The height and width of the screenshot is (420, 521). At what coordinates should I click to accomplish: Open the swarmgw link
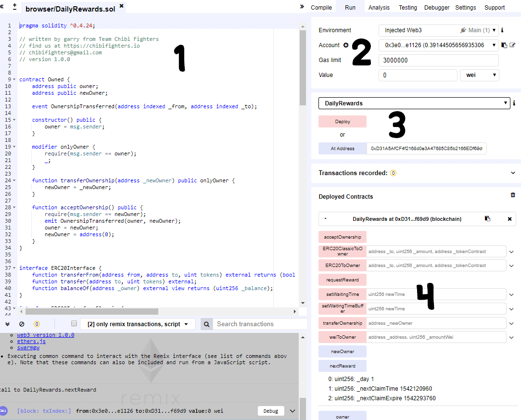28,347
